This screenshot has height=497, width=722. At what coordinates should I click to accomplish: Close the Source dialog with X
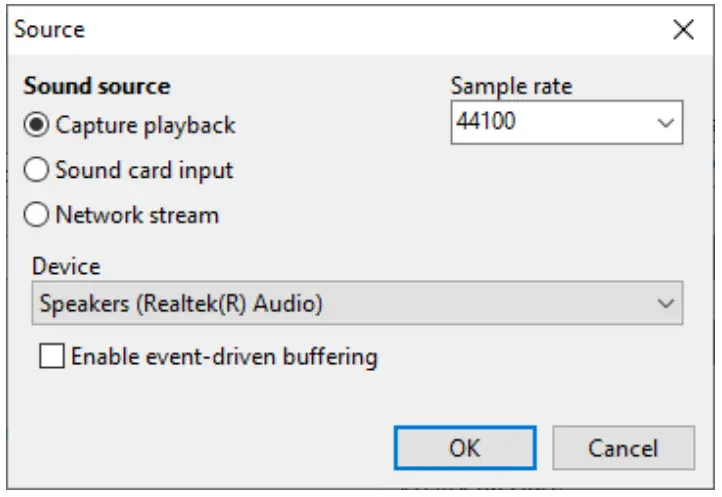pyautogui.click(x=684, y=30)
